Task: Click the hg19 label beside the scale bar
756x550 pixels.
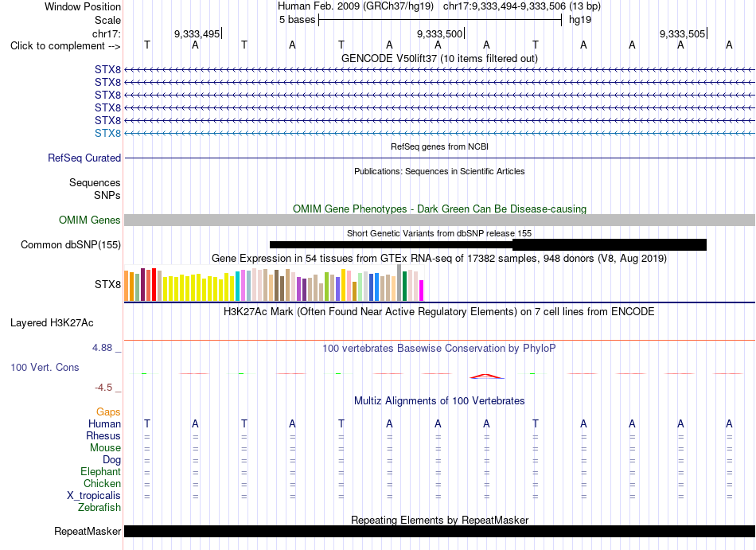Action: pyautogui.click(x=580, y=20)
